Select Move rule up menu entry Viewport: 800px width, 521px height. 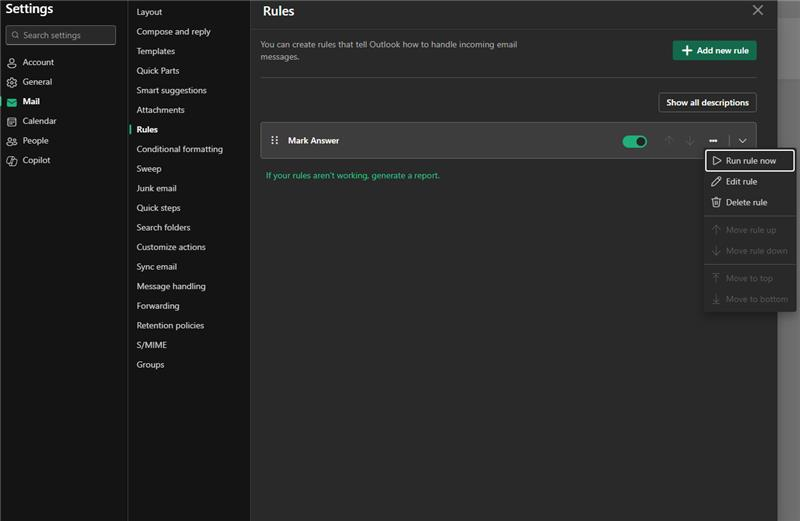pos(749,230)
